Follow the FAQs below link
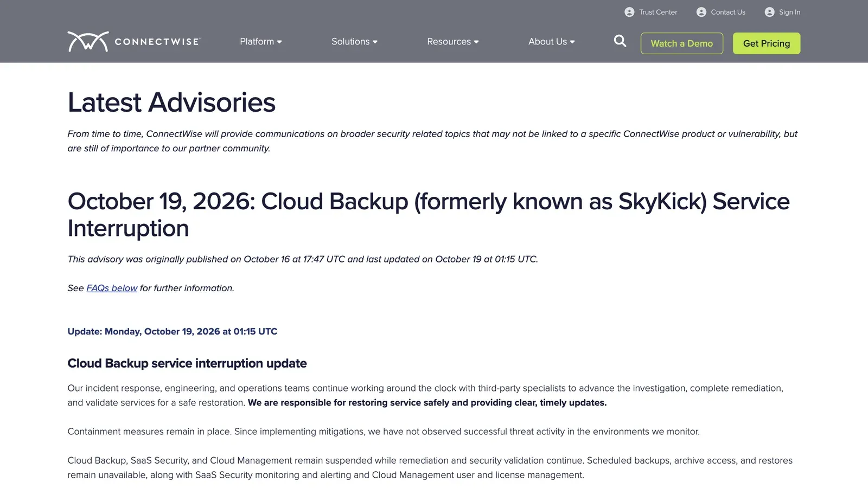This screenshot has width=868, height=488. point(112,288)
